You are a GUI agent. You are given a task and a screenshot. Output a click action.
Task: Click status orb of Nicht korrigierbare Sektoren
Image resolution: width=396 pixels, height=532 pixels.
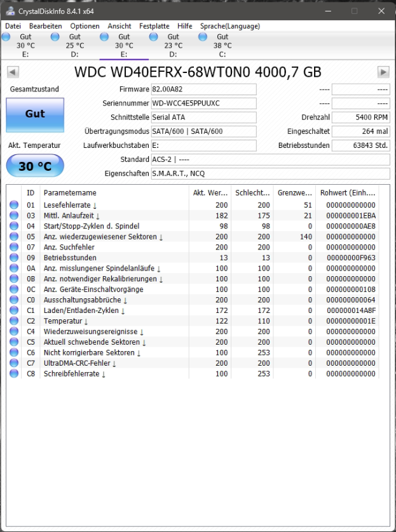pyautogui.click(x=14, y=352)
